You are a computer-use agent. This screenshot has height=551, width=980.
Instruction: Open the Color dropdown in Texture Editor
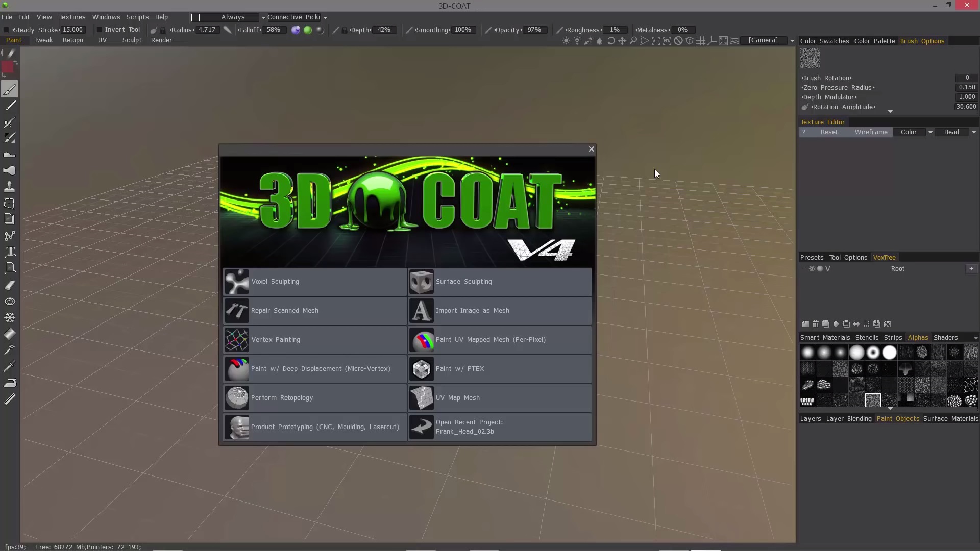pos(930,132)
